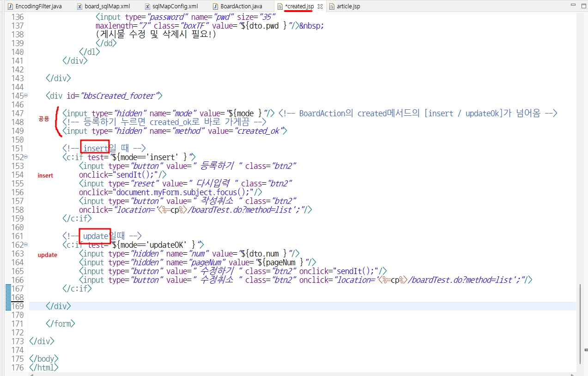Collapse the c:if updateOK block at line 162
Viewport: 588px width, 376px height.
click(x=25, y=245)
